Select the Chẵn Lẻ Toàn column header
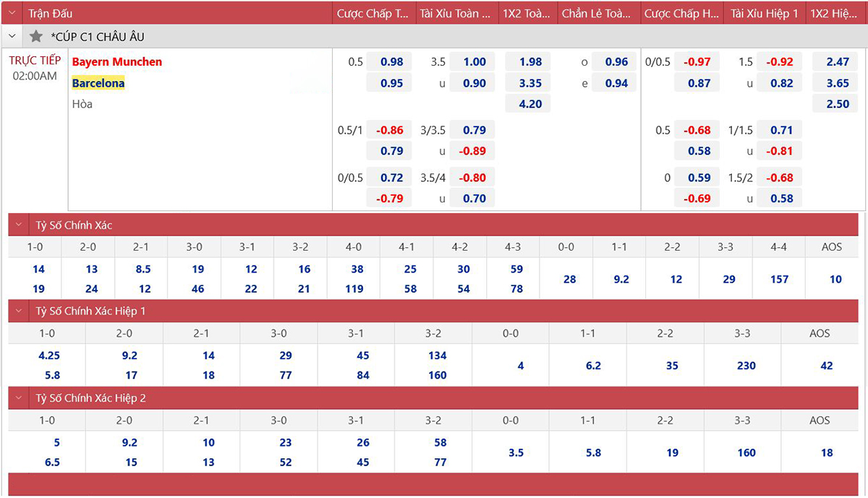 (598, 14)
